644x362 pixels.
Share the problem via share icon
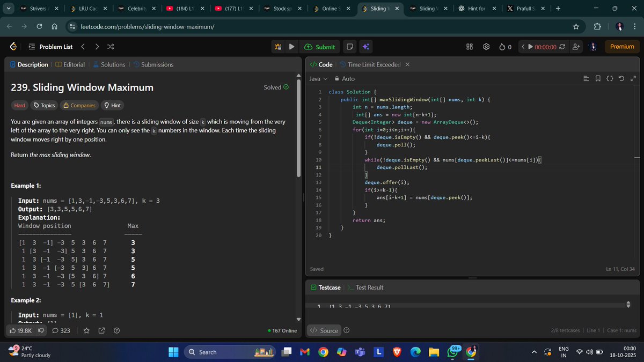click(101, 330)
